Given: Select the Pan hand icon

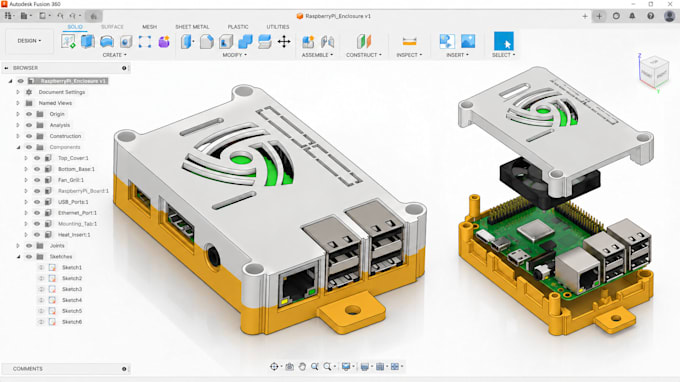Looking at the screenshot, I should [x=302, y=367].
